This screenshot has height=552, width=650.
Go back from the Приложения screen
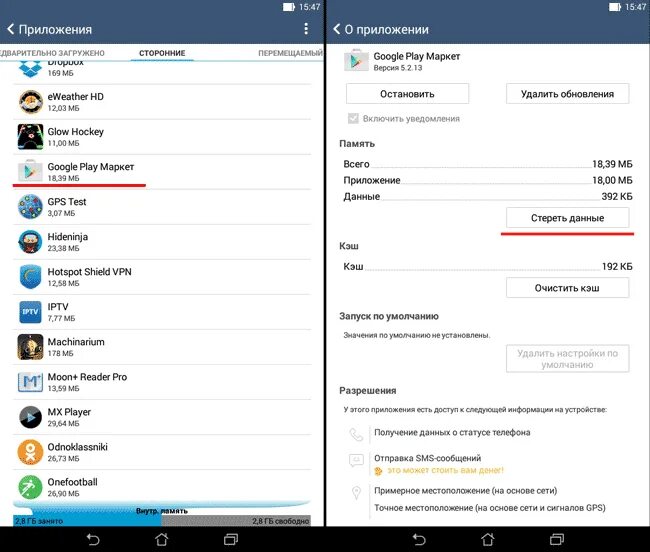coord(11,29)
